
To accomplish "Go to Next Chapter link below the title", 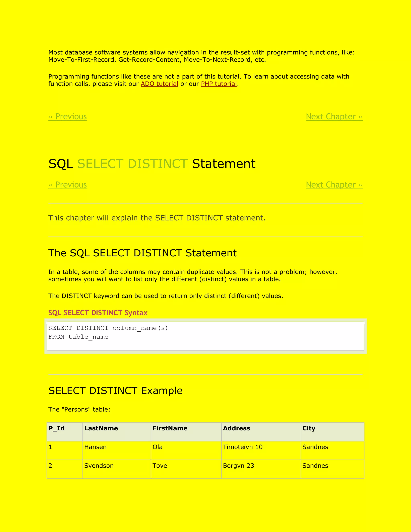I will point(334,185).
